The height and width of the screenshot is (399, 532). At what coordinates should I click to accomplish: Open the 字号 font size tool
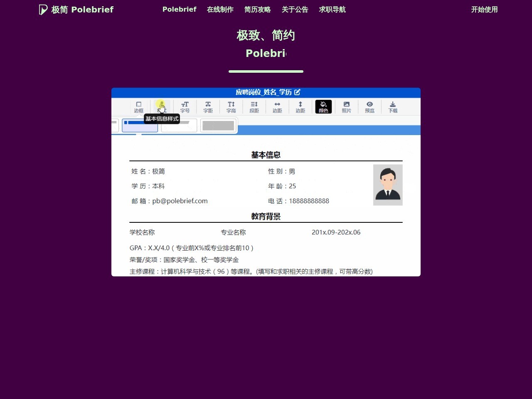[x=185, y=107]
